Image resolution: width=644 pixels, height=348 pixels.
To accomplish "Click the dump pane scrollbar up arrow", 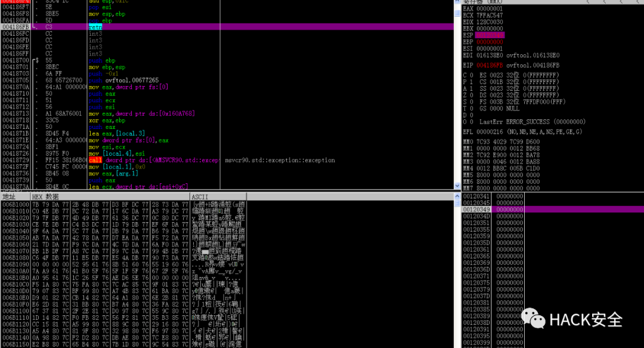I will [457, 196].
